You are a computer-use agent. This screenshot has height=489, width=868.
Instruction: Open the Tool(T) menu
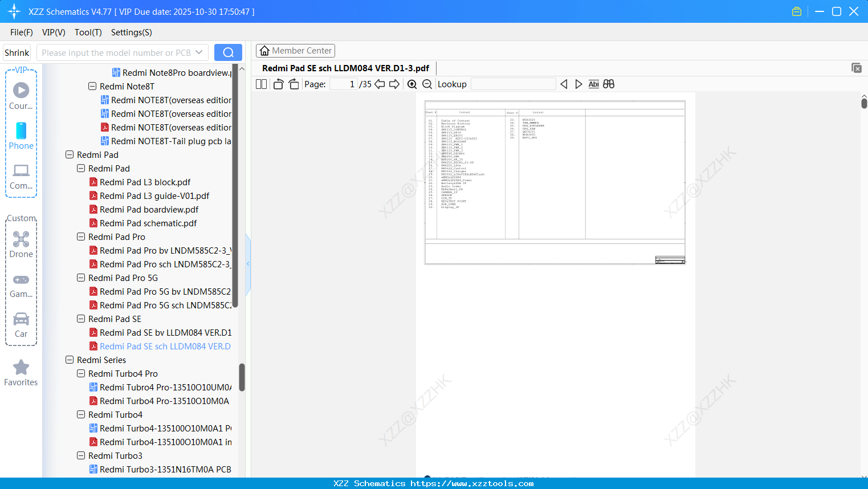(88, 32)
